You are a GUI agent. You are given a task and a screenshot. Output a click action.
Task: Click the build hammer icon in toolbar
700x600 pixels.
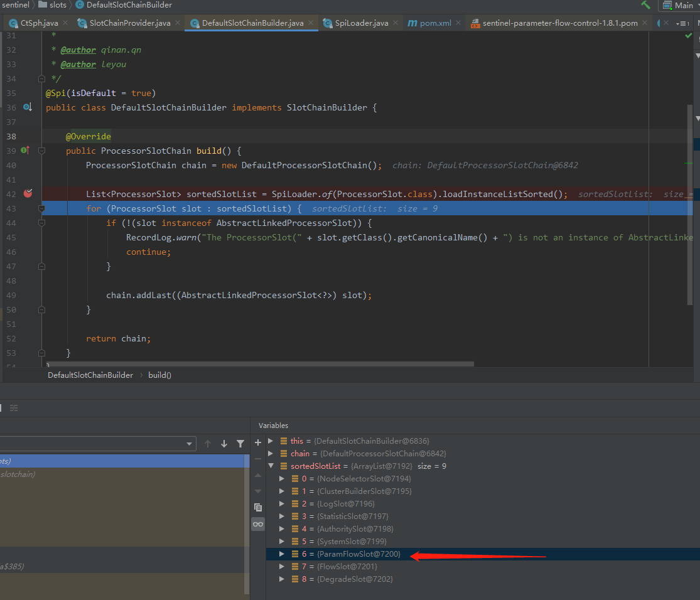click(x=647, y=5)
